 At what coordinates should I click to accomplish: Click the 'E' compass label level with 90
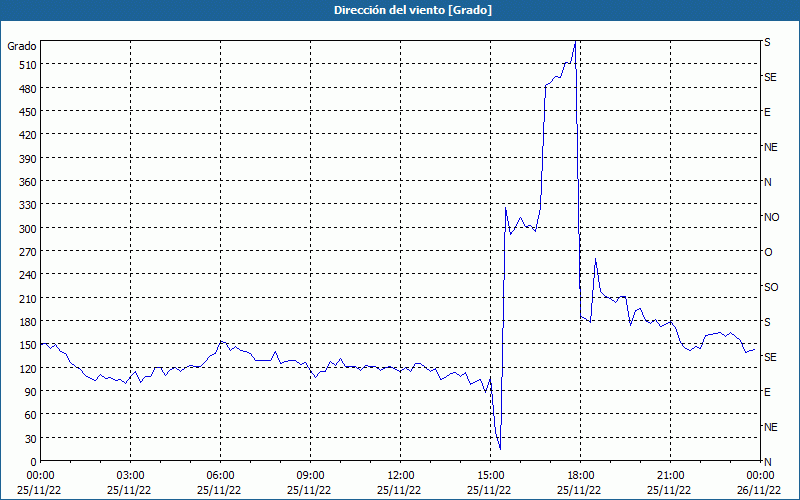coord(767,392)
